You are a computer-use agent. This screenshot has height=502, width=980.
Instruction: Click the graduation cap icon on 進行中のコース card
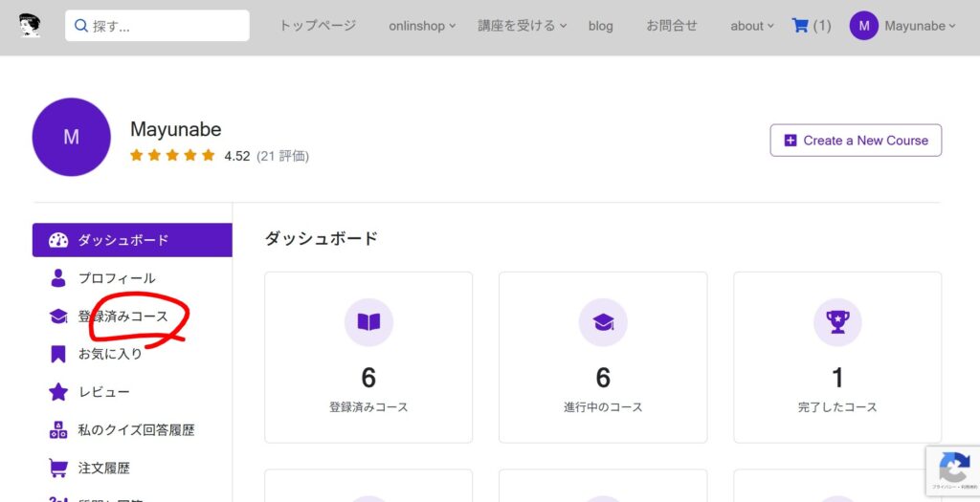point(603,322)
